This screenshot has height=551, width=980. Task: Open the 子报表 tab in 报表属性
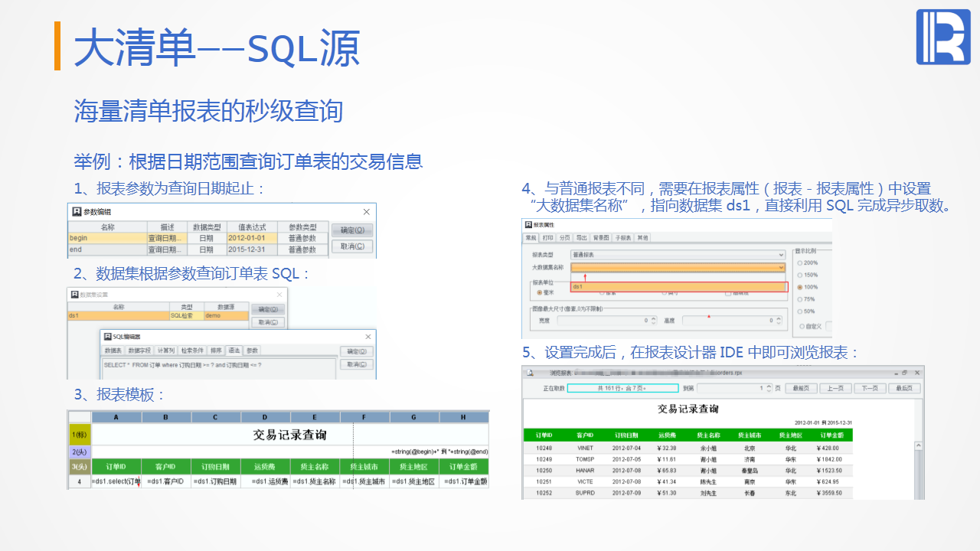(x=624, y=238)
